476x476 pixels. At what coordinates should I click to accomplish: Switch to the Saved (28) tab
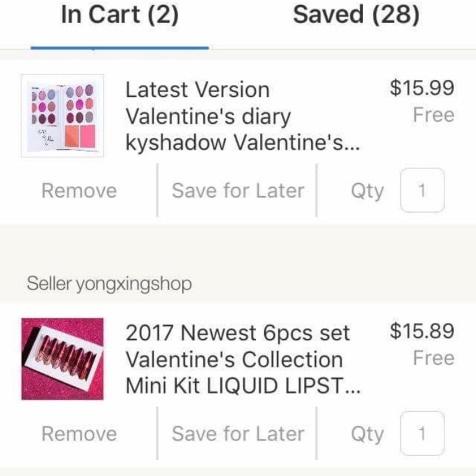pos(356,14)
